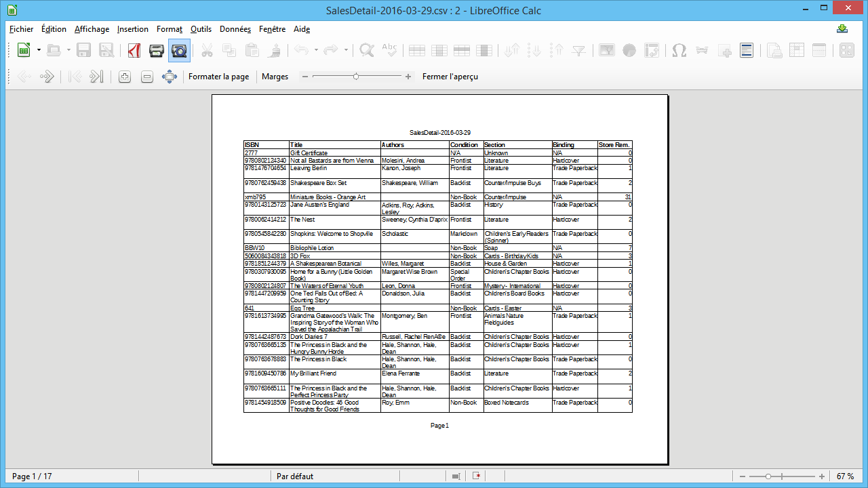
Task: Click the Cut scissors icon
Action: click(207, 50)
